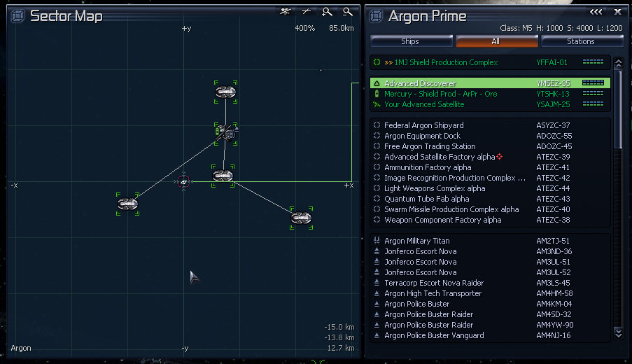Select Argon High Tech Transporter
This screenshot has width=632, height=364.
point(490,293)
